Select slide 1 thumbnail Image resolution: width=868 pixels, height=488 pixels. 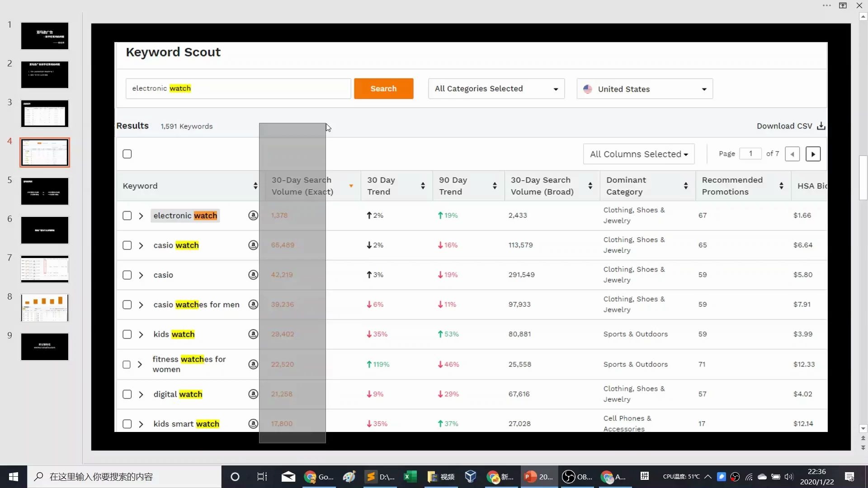tap(44, 36)
